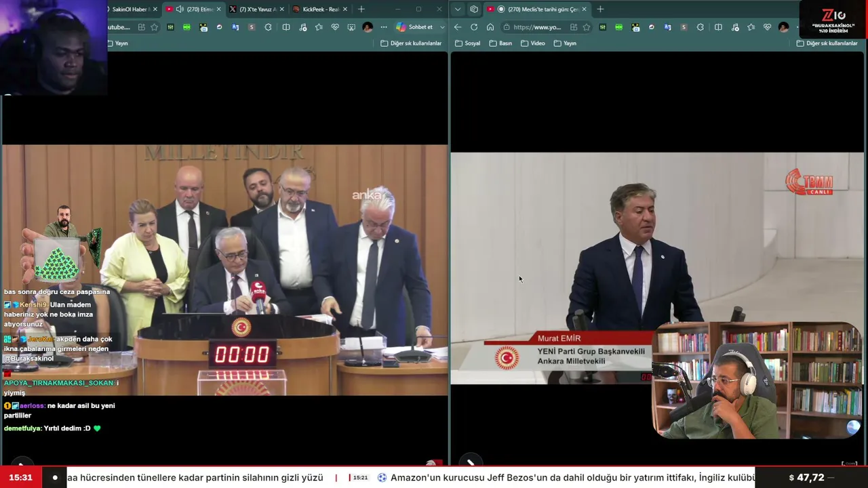This screenshot has width=868, height=488.
Task: Toggle split screen in left window
Action: click(286, 27)
